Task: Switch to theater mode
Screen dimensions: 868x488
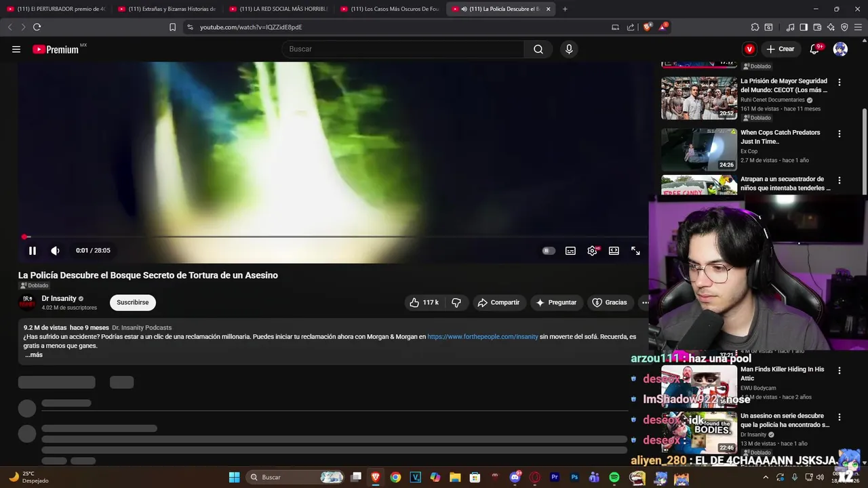Action: 614,251
